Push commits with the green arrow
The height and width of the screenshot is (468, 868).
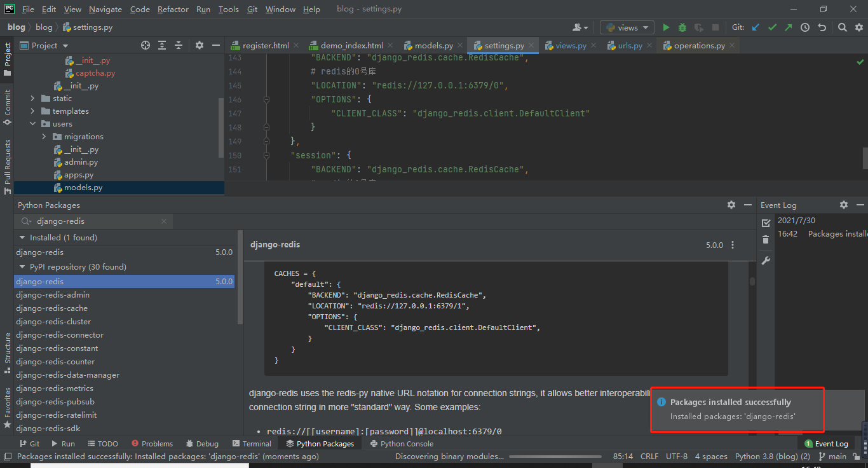789,27
